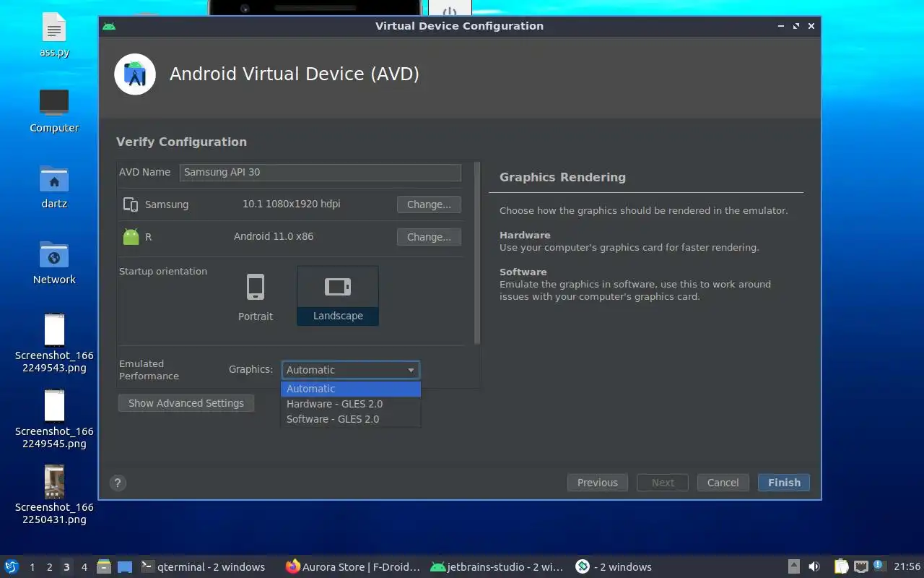Click the notification tray icon
Screen dimensions: 924x578
(x=879, y=566)
